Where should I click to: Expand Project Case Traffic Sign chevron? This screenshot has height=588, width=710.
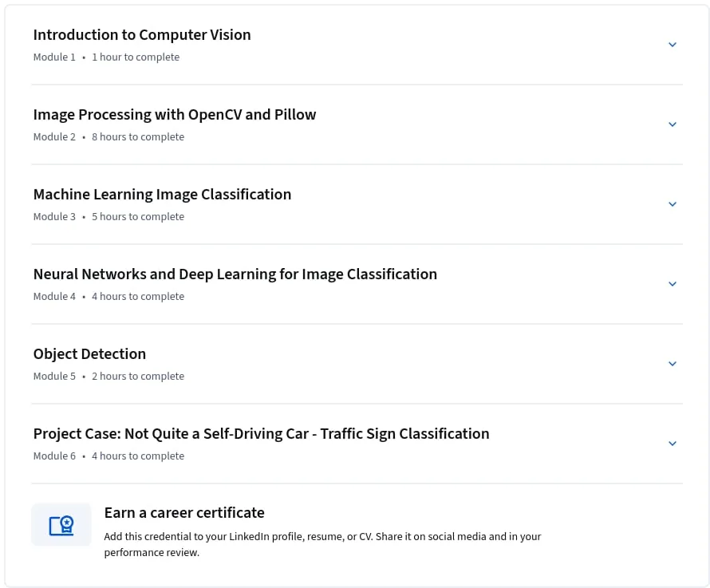click(x=673, y=443)
